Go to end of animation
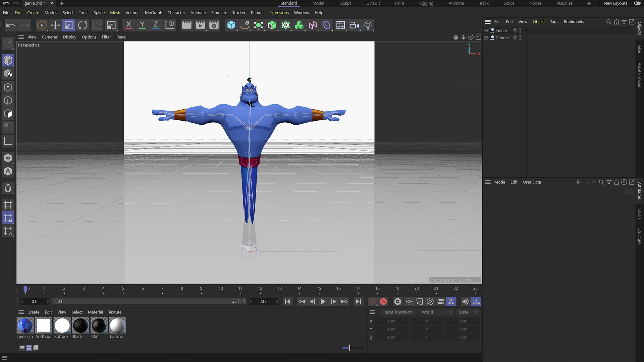 359,302
